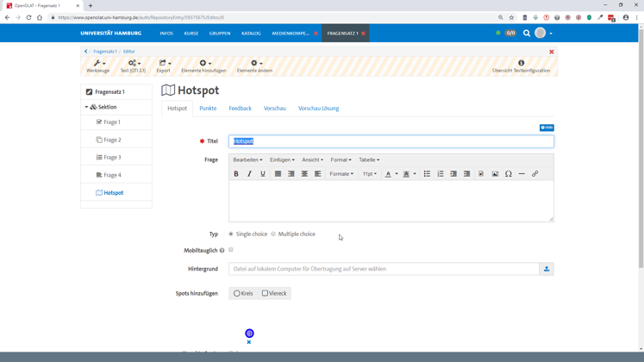The width and height of the screenshot is (644, 362).
Task: Expand the Elemente hinzufügen dropdown
Action: pyautogui.click(x=203, y=66)
